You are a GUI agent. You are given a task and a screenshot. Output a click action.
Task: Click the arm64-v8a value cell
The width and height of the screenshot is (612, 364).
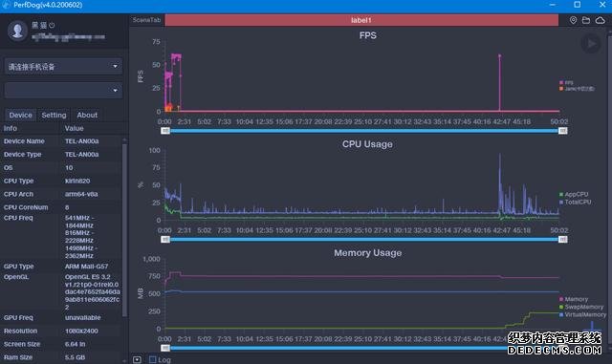point(81,194)
